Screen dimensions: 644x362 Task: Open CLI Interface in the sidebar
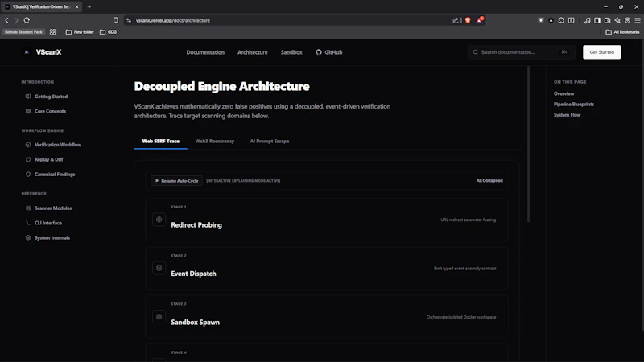coord(48,223)
